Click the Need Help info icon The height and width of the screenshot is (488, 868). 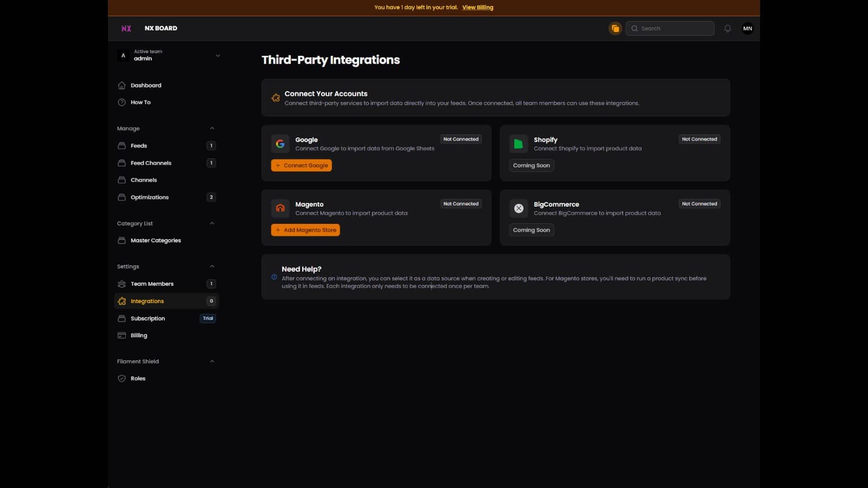(x=274, y=277)
